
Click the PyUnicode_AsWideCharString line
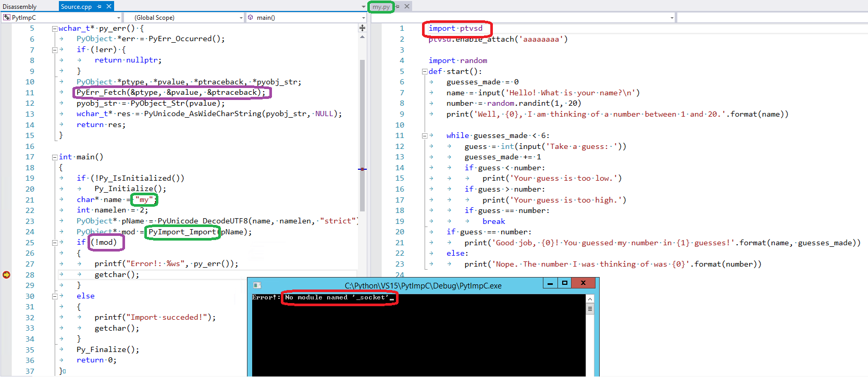click(209, 114)
